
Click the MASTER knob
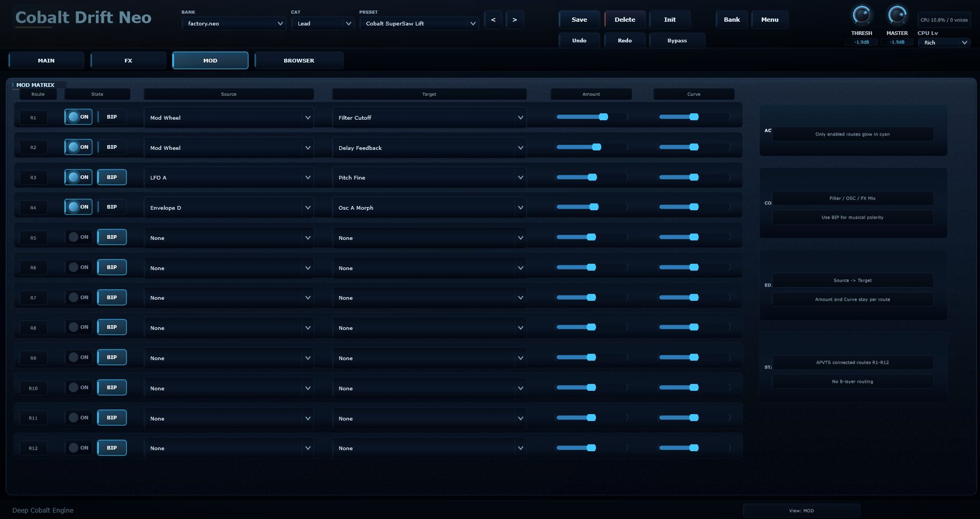pos(897,15)
